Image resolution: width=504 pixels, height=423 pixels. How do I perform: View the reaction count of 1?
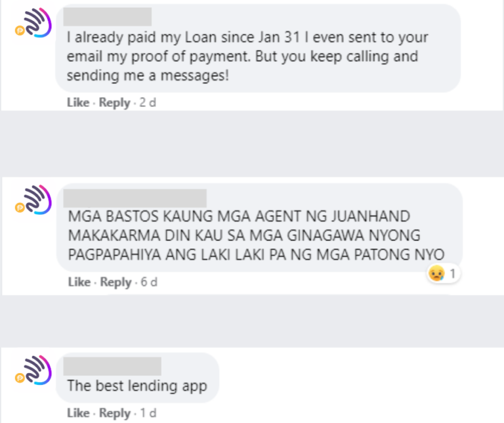coord(453,274)
